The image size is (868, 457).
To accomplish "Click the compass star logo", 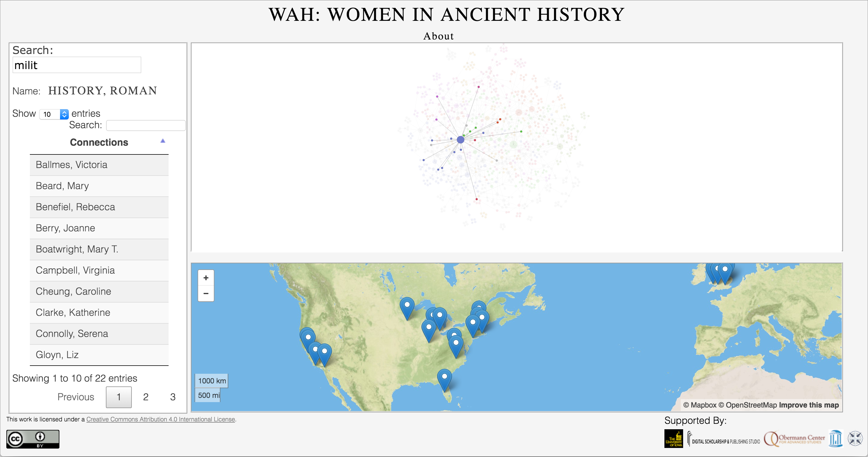I will click(855, 439).
